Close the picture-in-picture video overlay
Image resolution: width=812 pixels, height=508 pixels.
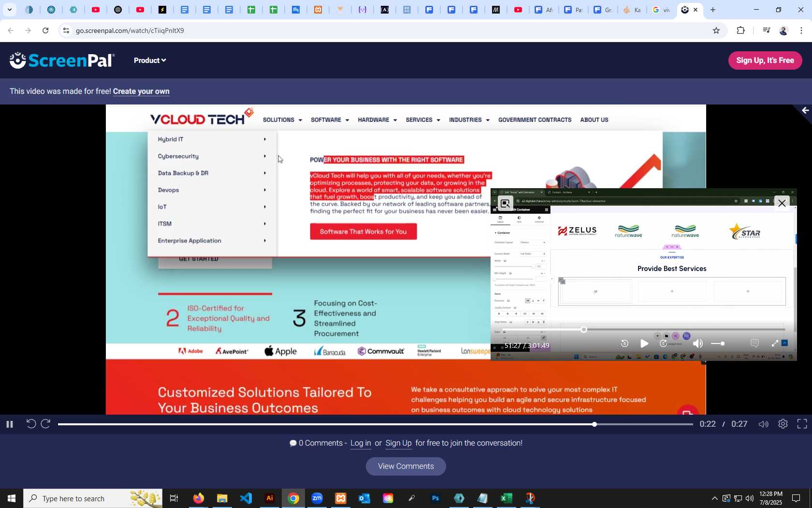click(x=782, y=204)
